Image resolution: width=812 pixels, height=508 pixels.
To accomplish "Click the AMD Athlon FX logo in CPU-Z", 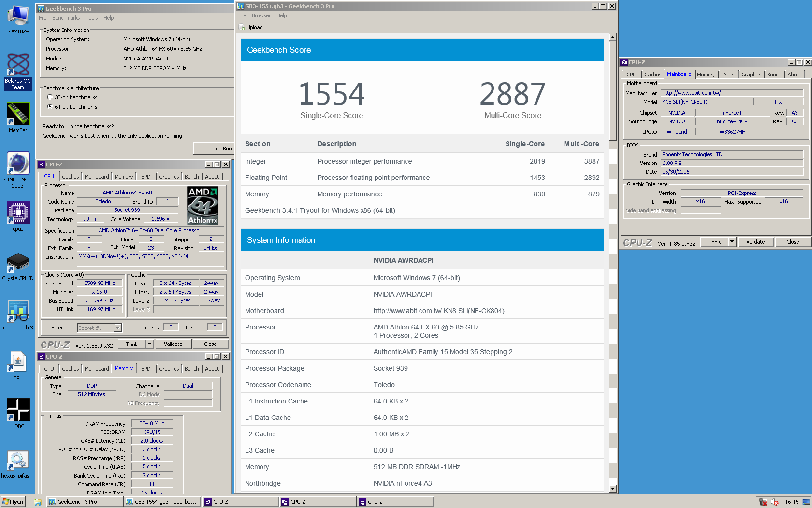I will click(x=203, y=206).
